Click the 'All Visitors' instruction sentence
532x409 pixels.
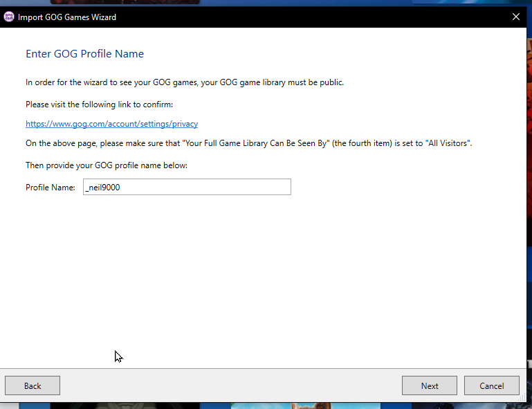[x=248, y=143]
